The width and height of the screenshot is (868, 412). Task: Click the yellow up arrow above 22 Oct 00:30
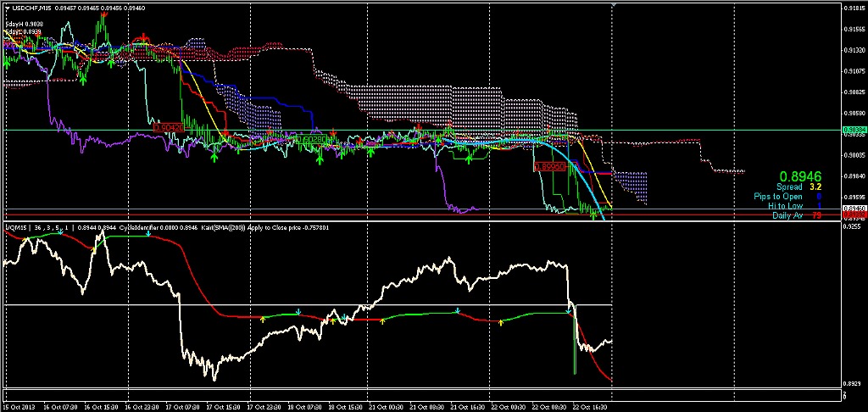500,321
